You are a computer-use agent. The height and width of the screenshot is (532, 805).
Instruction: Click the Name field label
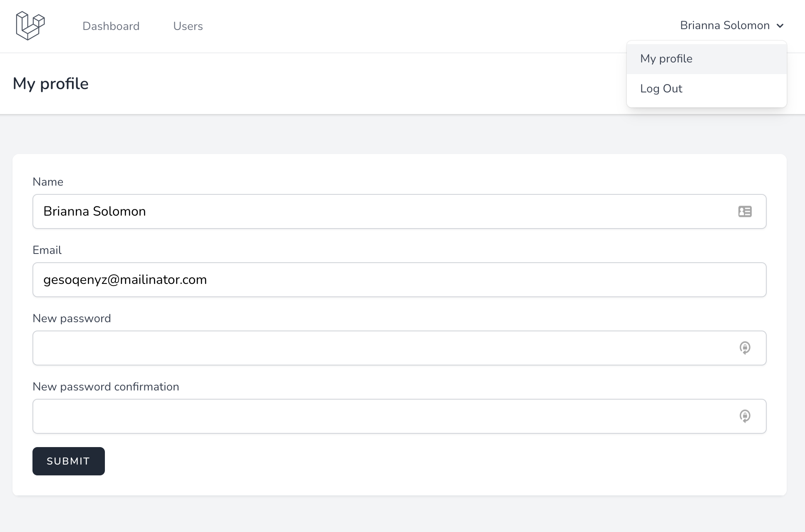[48, 182]
